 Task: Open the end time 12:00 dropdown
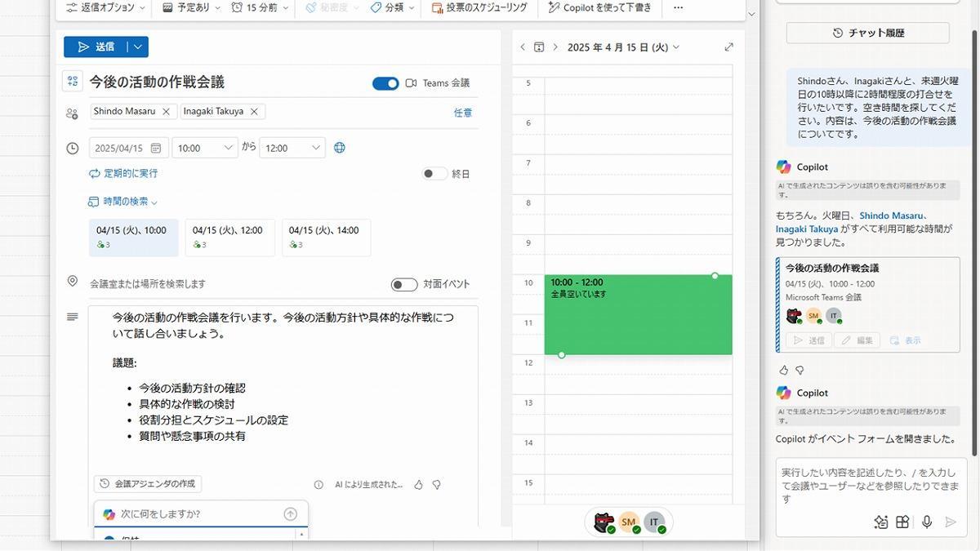pyautogui.click(x=292, y=148)
